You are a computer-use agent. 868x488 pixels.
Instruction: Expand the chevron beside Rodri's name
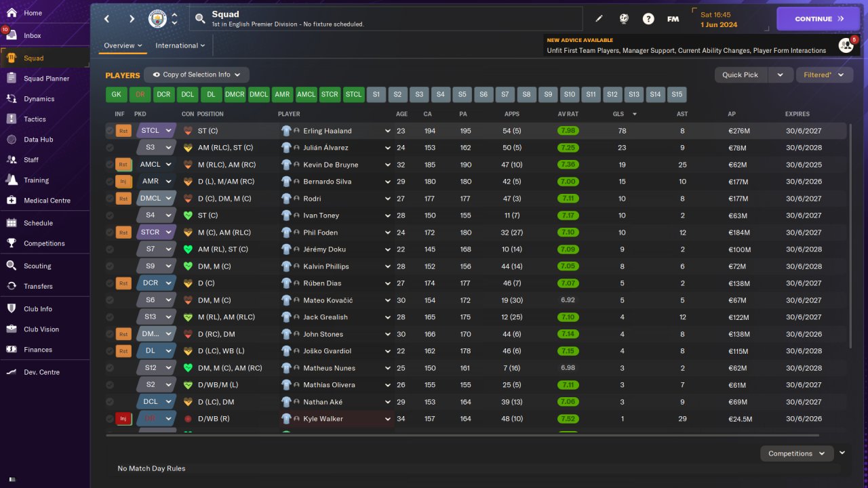pyautogui.click(x=388, y=199)
